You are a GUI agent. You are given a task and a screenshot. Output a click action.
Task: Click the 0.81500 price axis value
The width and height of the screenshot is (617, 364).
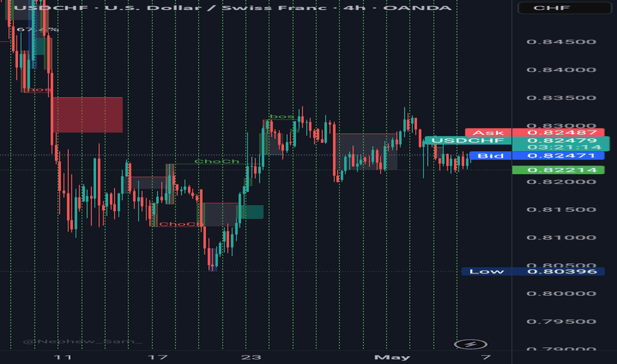[x=561, y=209]
